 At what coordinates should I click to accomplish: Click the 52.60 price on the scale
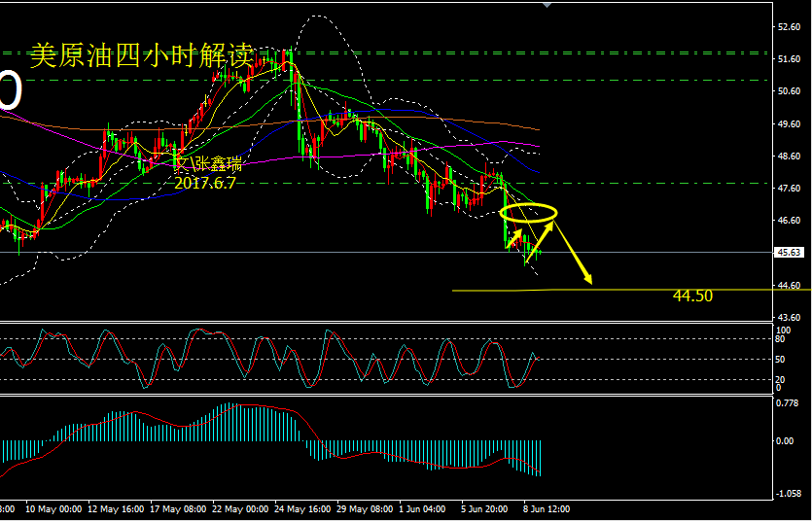(x=789, y=26)
